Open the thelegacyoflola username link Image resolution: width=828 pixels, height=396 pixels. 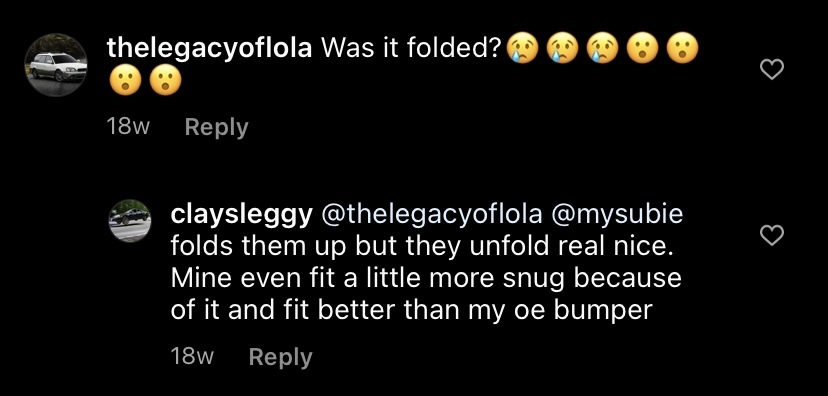[209, 49]
